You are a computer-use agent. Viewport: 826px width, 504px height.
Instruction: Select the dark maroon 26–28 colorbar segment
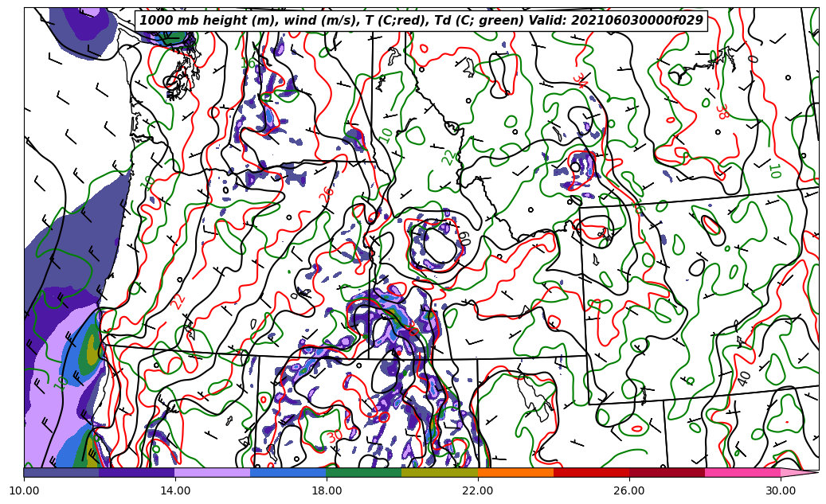tap(667, 473)
